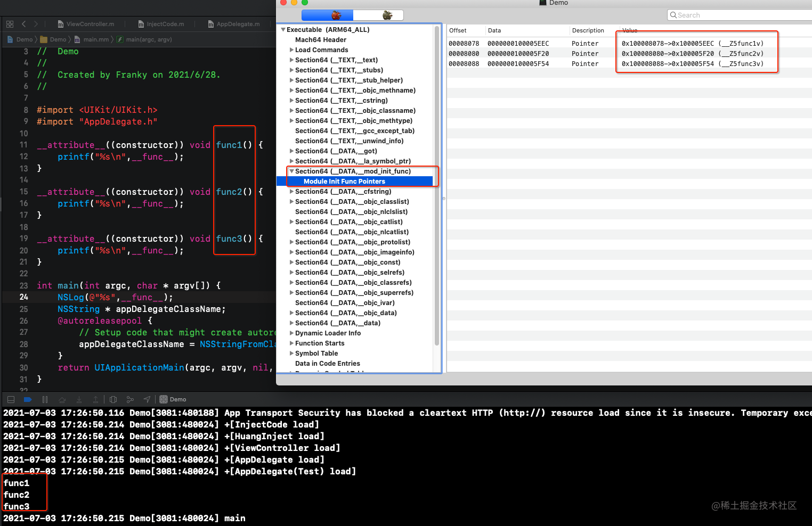Open Debug View Hierarchy
Screen dimensions: 812x526
point(113,399)
